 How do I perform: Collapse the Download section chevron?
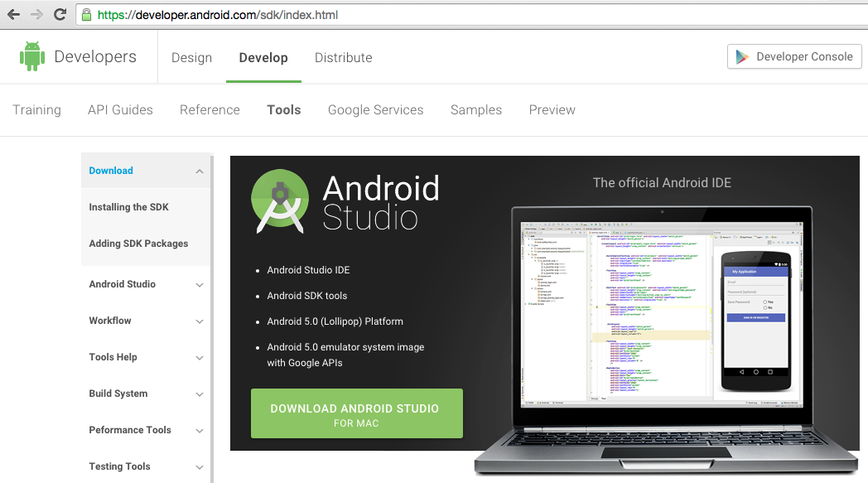point(200,171)
